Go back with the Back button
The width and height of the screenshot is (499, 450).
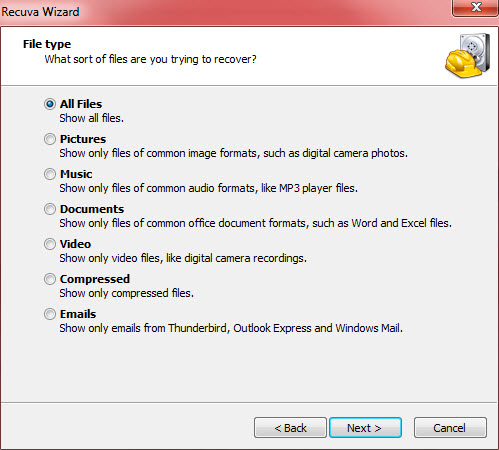click(290, 428)
